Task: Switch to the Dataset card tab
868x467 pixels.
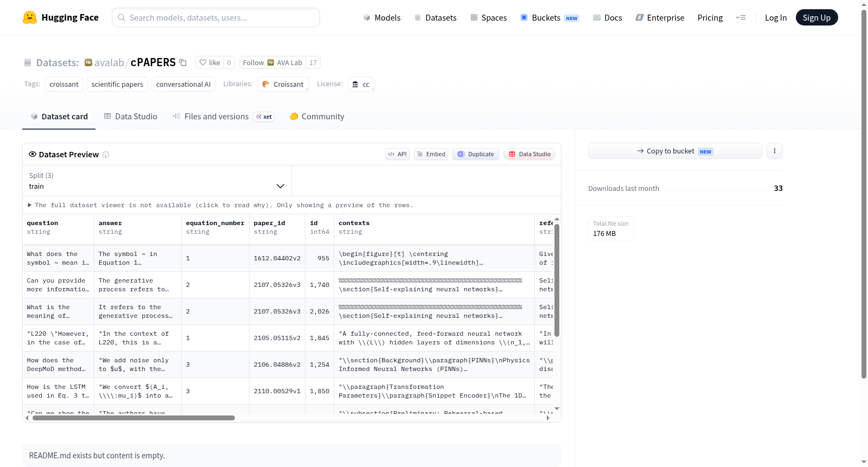Action: (59, 117)
